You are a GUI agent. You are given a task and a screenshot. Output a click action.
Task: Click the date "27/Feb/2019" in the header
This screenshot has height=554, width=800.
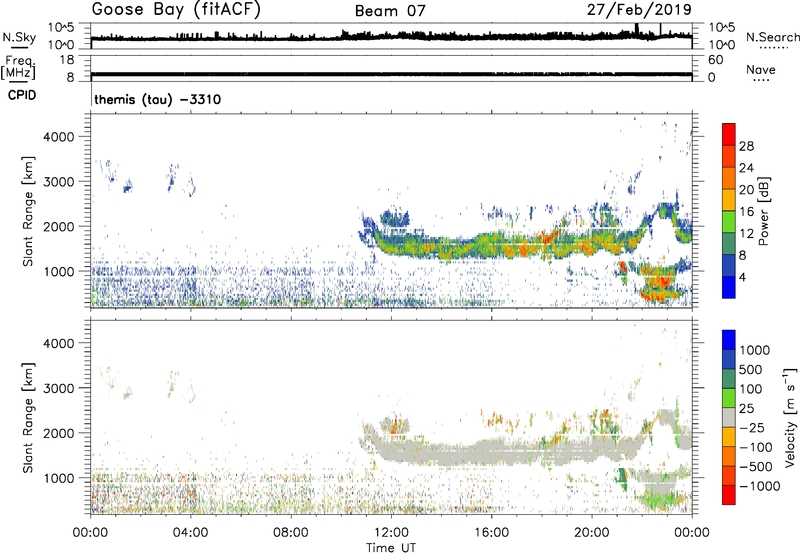point(639,9)
